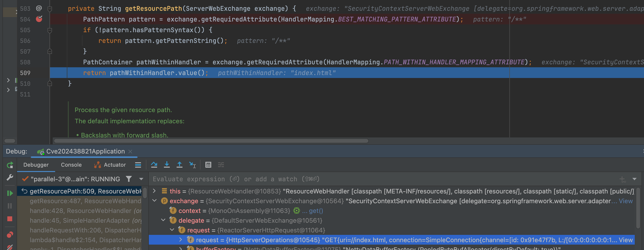Collapse the 'delegate' field node
Viewport: 644px width, 250px height.
[163, 220]
